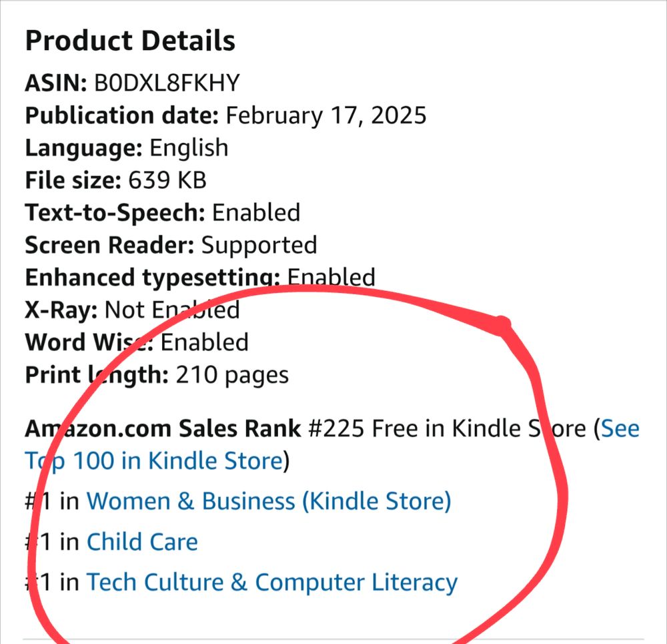This screenshot has height=644, width=667.
Task: Click the Publication date label
Action: (x=121, y=115)
